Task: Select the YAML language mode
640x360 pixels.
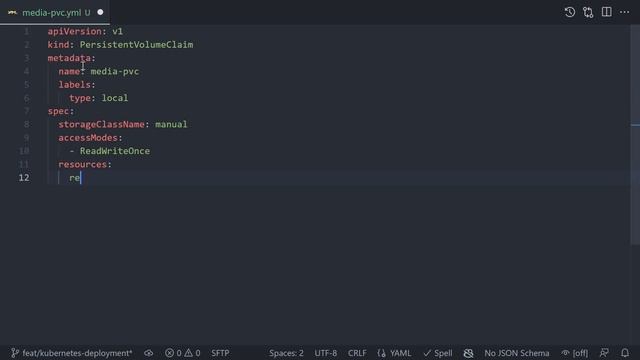Action: pyautogui.click(x=394, y=353)
